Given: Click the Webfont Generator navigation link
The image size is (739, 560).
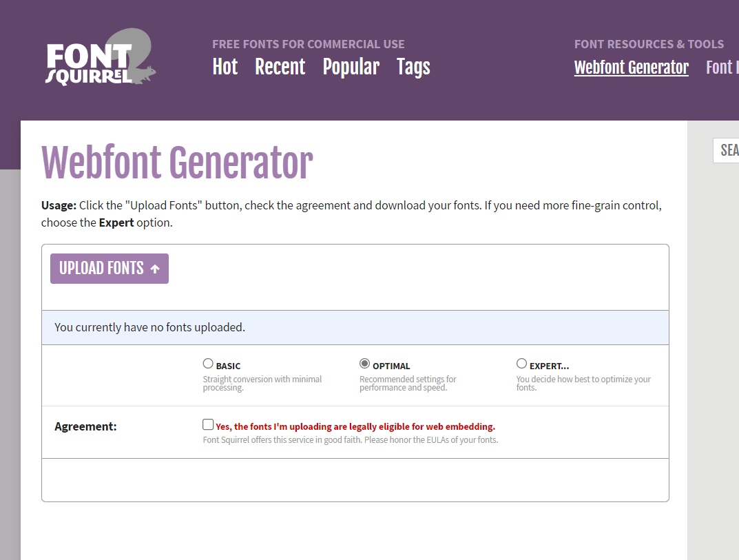Looking at the screenshot, I should point(631,68).
